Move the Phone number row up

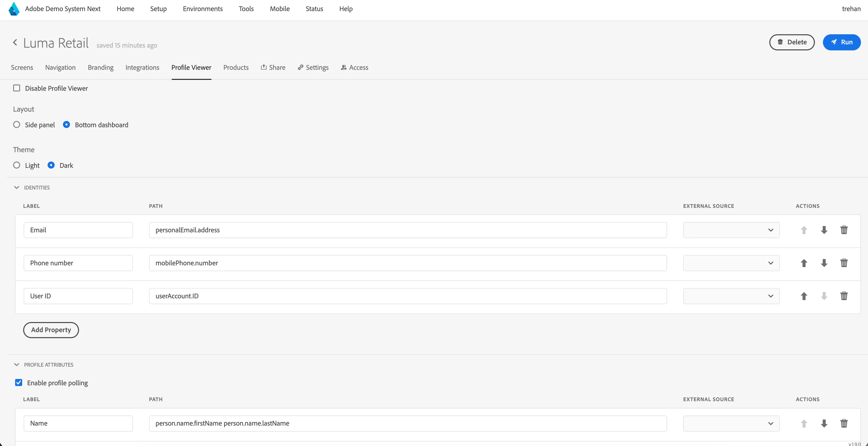[x=804, y=263]
